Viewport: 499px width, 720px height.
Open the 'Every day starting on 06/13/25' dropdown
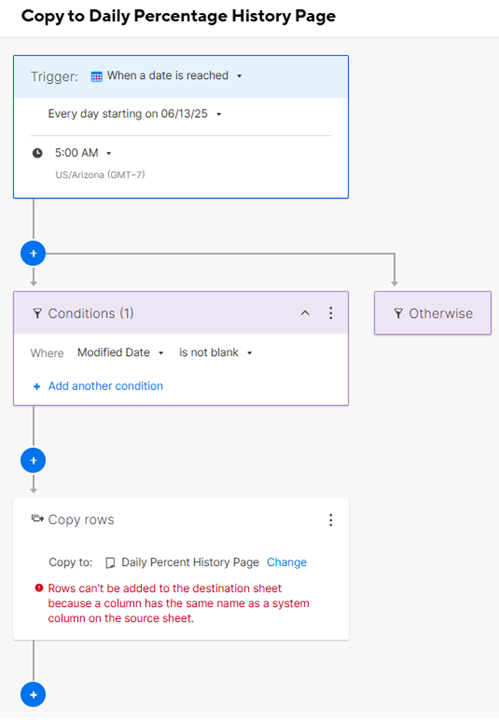pyautogui.click(x=135, y=114)
